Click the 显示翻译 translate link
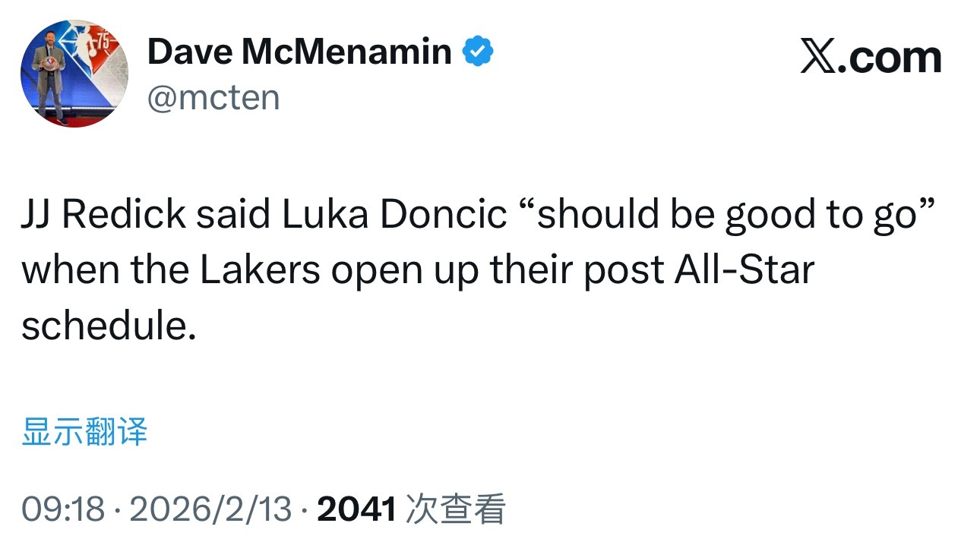 (x=84, y=432)
